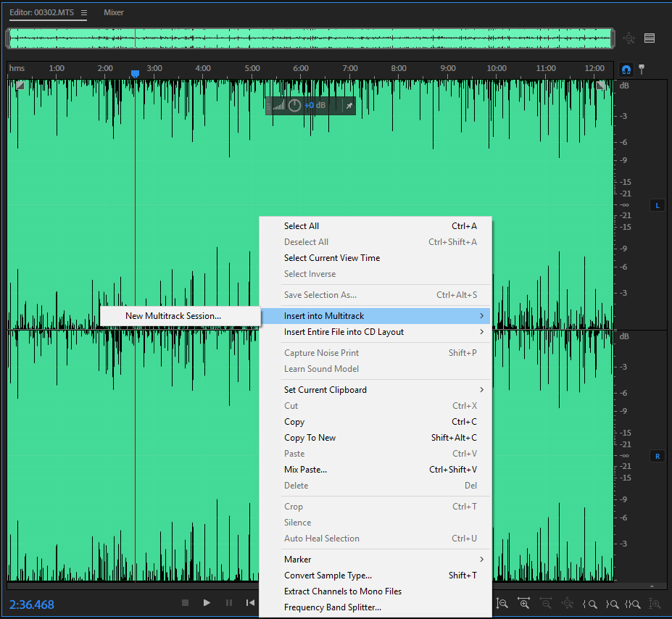Select Copy To New menu item

310,438
